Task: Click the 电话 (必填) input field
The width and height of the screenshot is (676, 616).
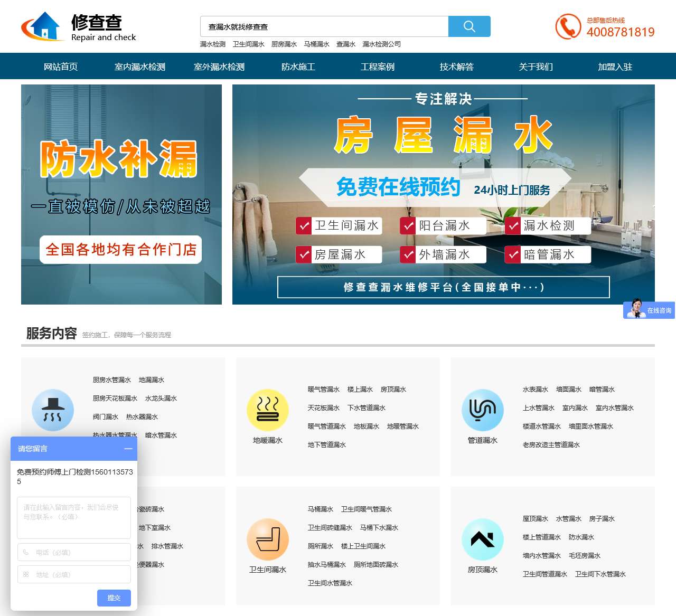Action: coord(74,552)
